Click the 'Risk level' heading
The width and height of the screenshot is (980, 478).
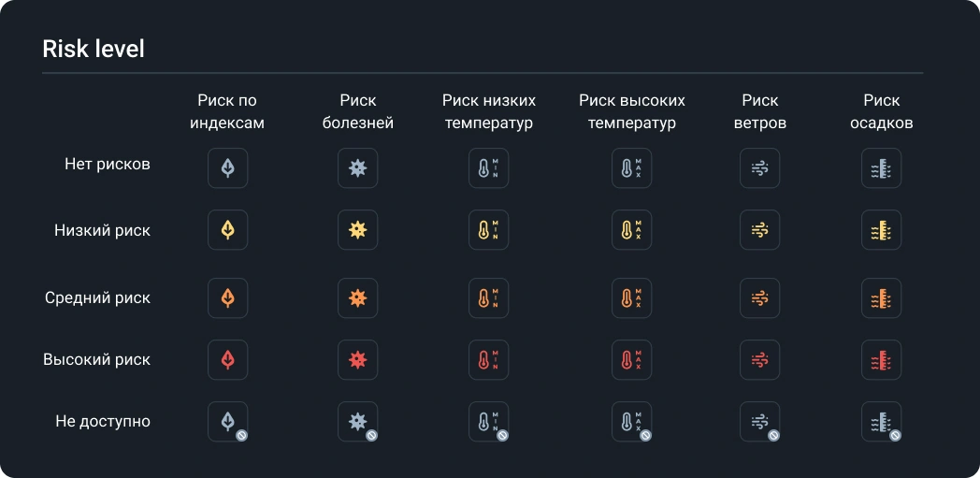[94, 49]
